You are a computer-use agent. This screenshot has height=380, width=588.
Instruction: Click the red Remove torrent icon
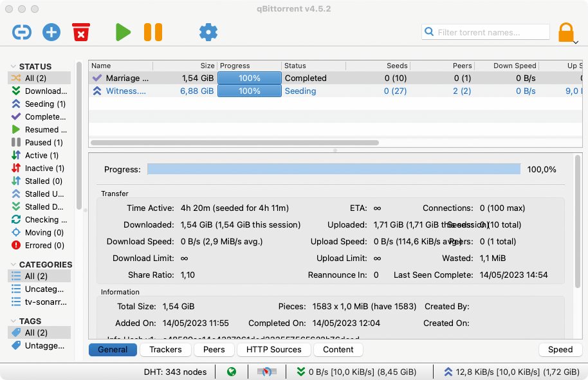coord(81,32)
